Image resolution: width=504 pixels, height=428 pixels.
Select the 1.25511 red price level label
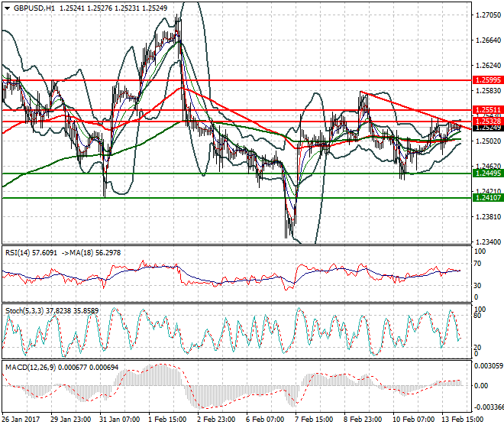pyautogui.click(x=488, y=110)
